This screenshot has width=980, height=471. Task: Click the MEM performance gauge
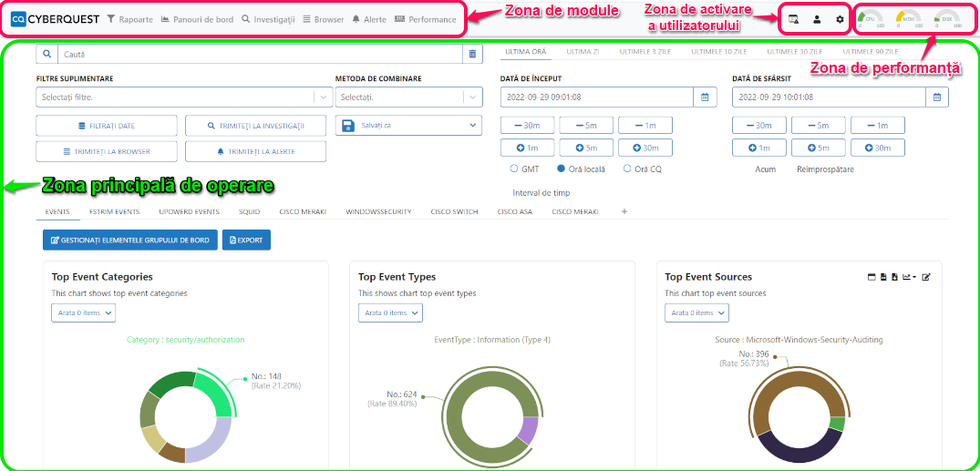[x=908, y=19]
